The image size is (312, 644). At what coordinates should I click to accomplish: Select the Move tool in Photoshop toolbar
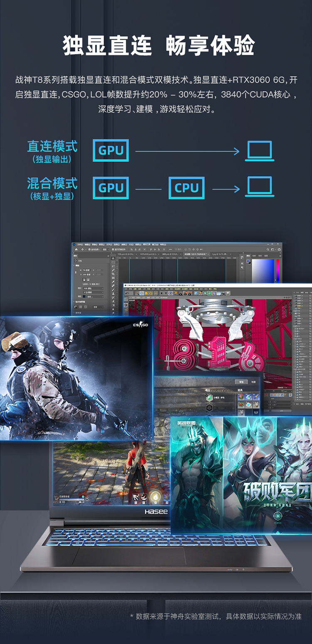113,259
